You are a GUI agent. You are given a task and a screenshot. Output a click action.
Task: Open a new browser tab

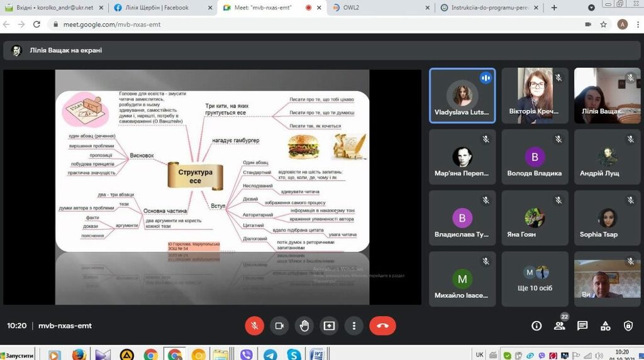tap(554, 8)
